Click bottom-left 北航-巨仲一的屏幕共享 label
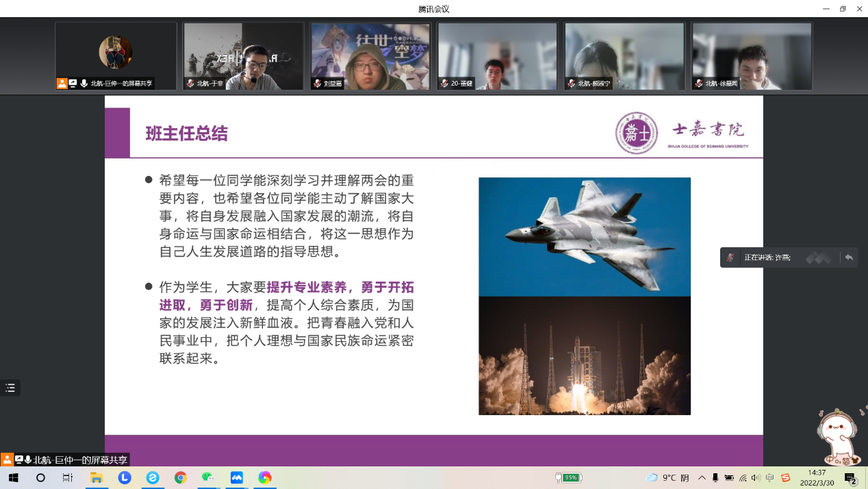Screen dimensions: 868x489 pos(81,460)
